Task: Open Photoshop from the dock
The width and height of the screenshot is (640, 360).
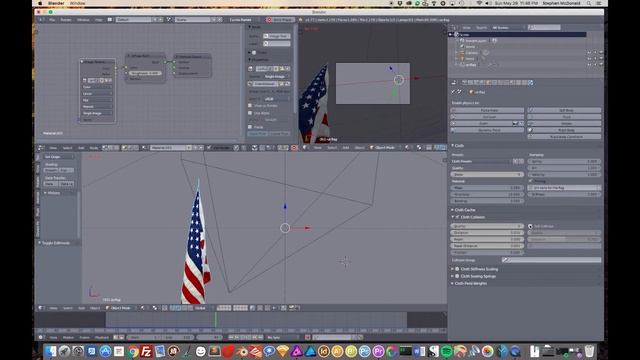Action: tap(364, 351)
